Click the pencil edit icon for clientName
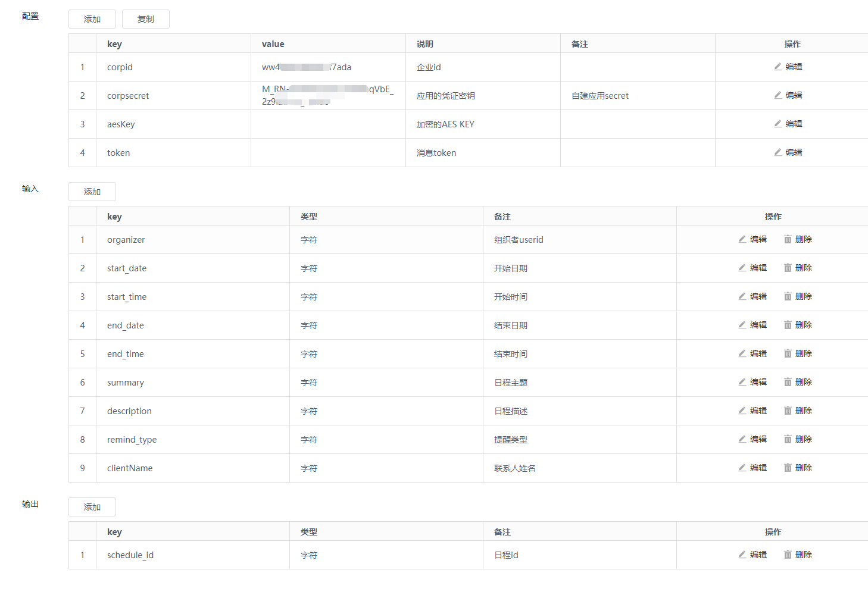This screenshot has height=595, width=868. [742, 468]
